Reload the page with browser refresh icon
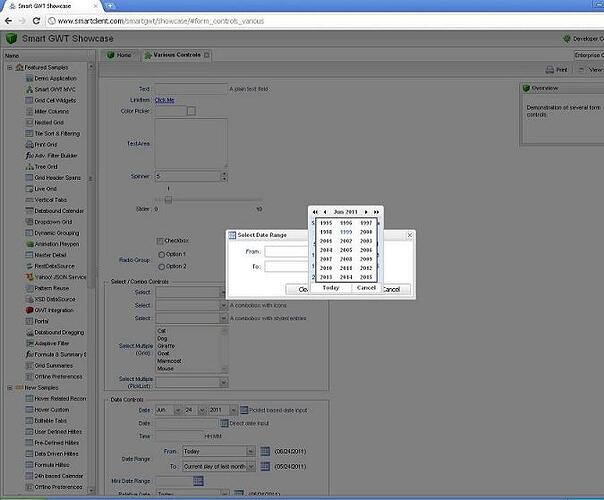This screenshot has width=604, height=500. coord(36,21)
